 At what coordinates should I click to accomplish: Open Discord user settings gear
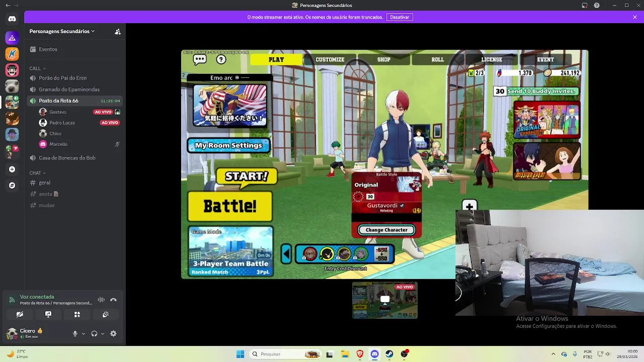[x=113, y=333]
